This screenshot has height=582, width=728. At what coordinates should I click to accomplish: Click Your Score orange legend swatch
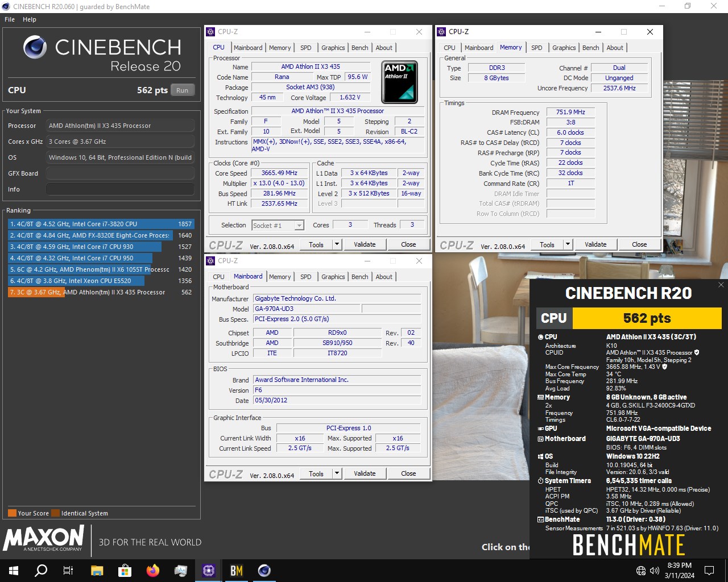12,513
